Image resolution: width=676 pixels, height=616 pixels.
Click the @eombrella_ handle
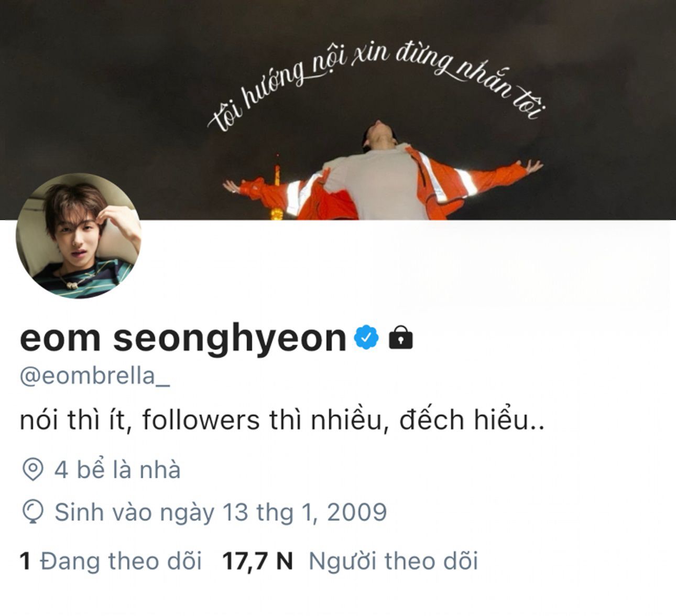tap(94, 376)
